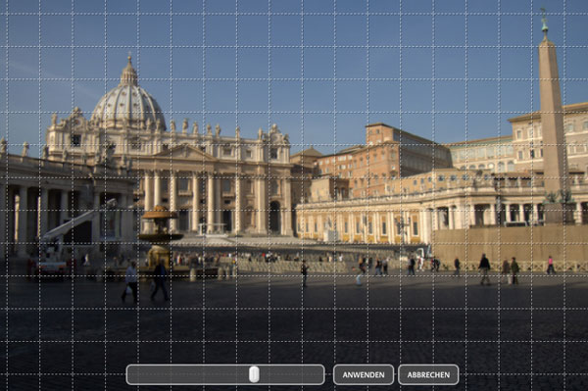
Task: Click the tall obelisk in the photo
Action: (x=552, y=113)
